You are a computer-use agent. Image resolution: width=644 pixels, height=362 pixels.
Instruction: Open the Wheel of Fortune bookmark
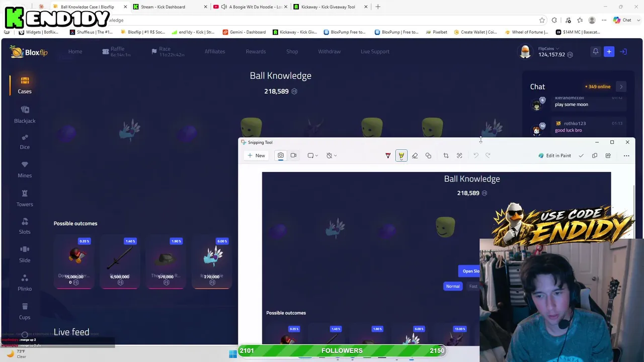tap(526, 32)
